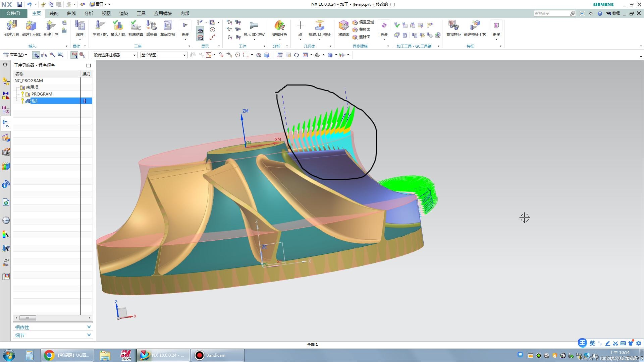Click the Undo arrow icon
Image resolution: width=644 pixels, height=362 pixels.
point(30,4)
